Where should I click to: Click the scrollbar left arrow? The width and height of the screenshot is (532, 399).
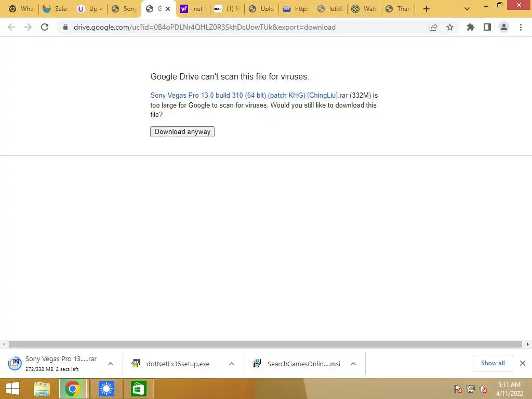(x=4, y=344)
